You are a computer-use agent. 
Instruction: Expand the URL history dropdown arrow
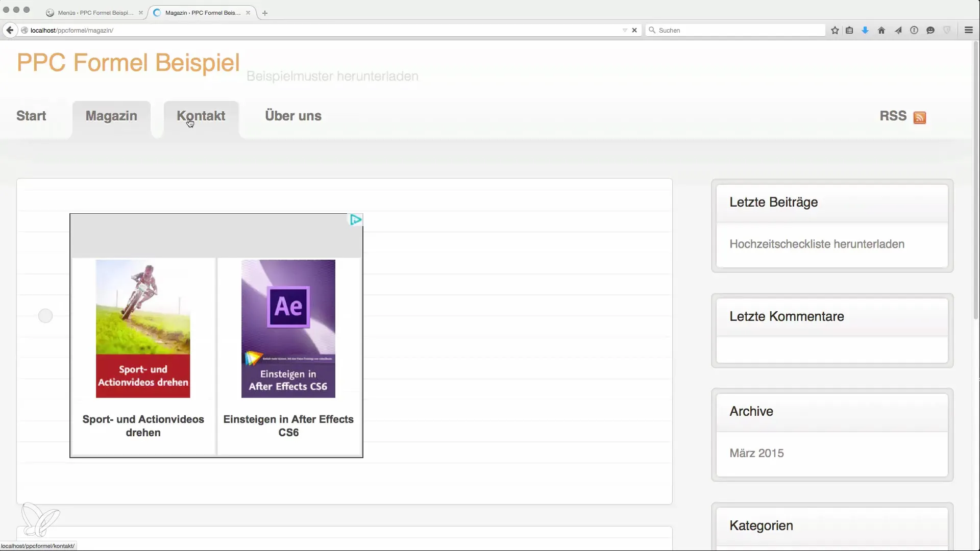(625, 31)
